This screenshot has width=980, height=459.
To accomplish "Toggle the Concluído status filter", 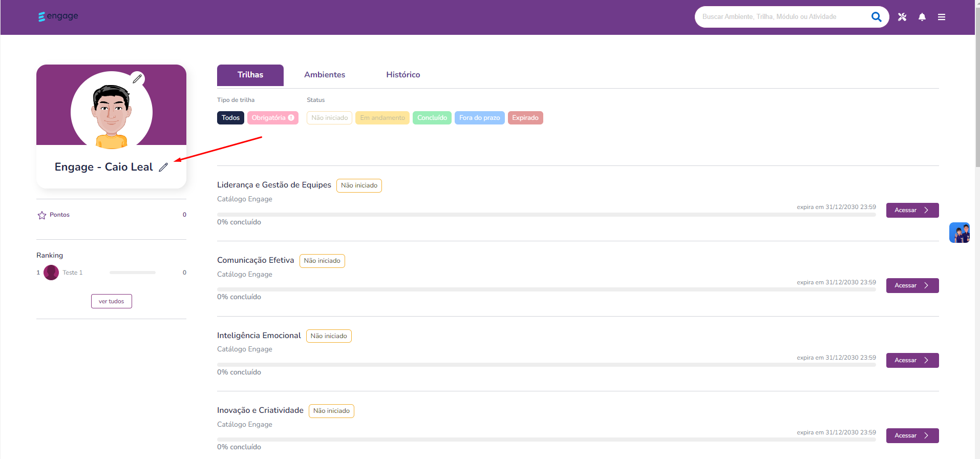I will [432, 118].
